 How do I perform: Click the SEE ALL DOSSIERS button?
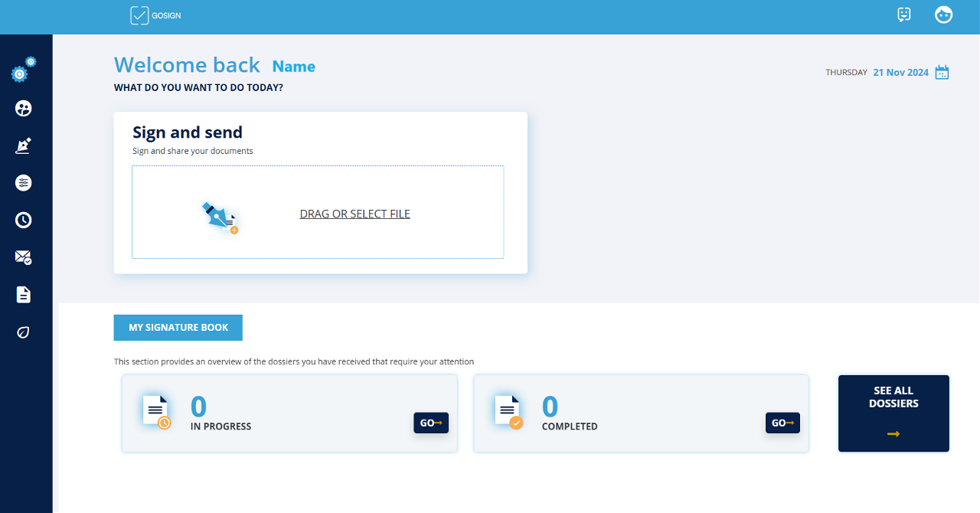893,413
